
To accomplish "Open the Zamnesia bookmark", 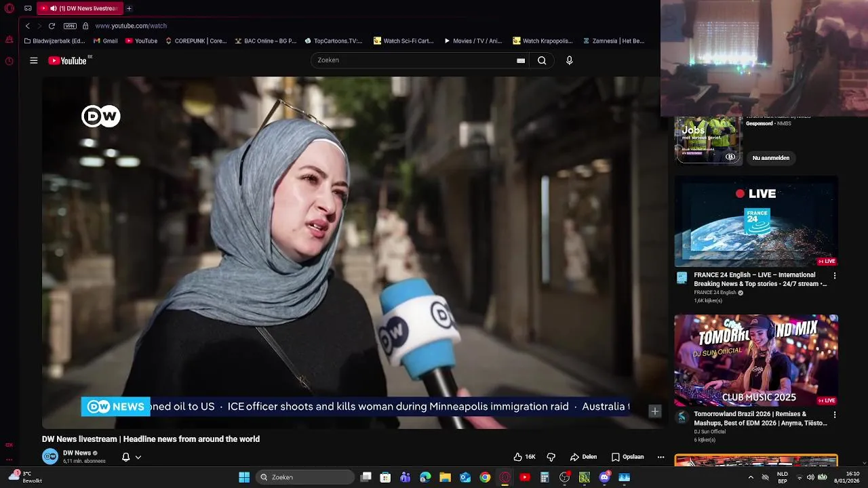I will (614, 41).
